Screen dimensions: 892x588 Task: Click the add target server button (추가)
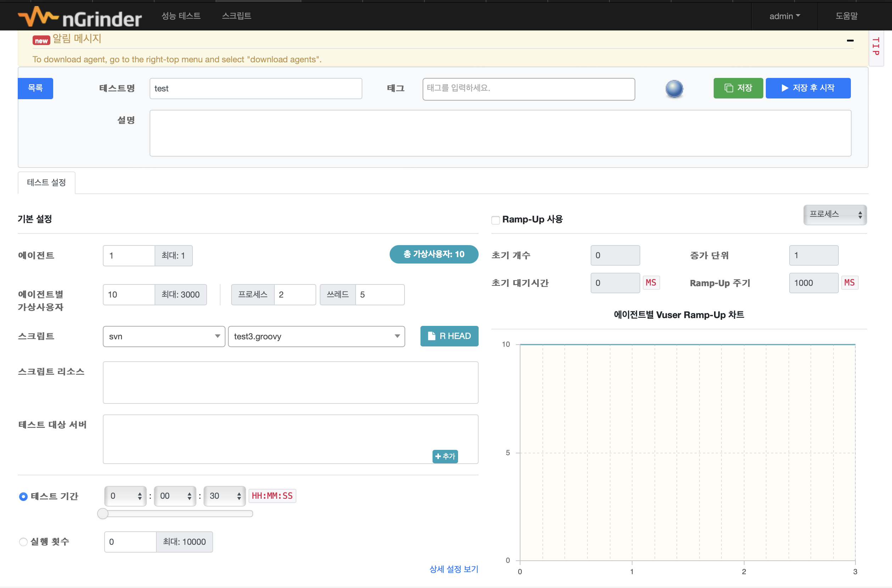[445, 456]
